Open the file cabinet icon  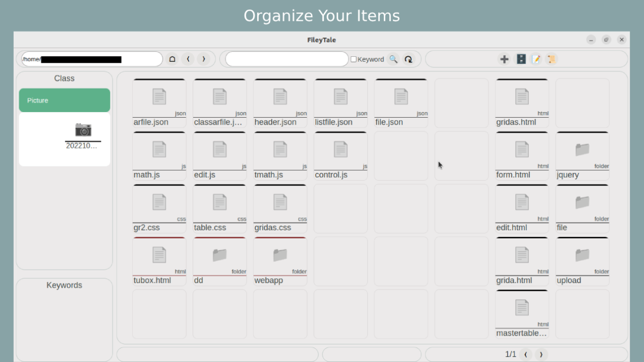(521, 59)
